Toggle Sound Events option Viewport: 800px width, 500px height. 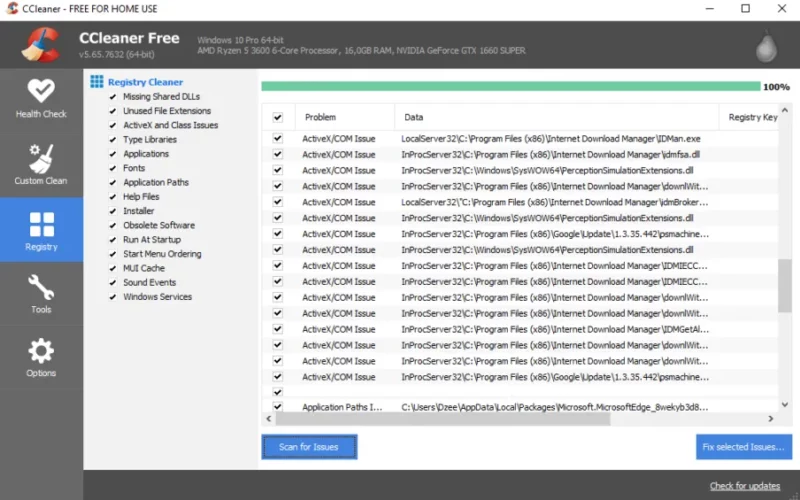pyautogui.click(x=113, y=283)
